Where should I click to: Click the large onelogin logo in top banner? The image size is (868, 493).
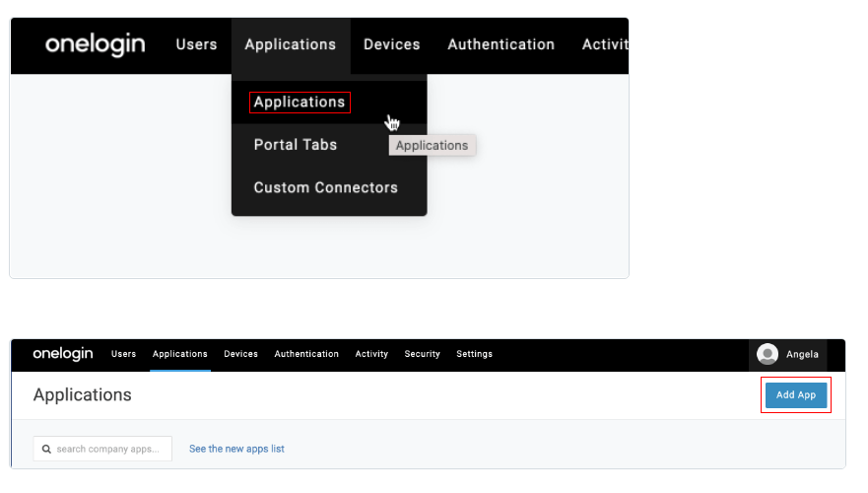[95, 44]
